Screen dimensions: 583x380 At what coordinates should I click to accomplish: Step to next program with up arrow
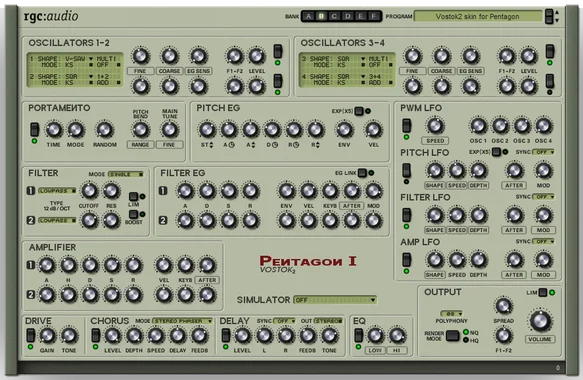pyautogui.click(x=557, y=13)
